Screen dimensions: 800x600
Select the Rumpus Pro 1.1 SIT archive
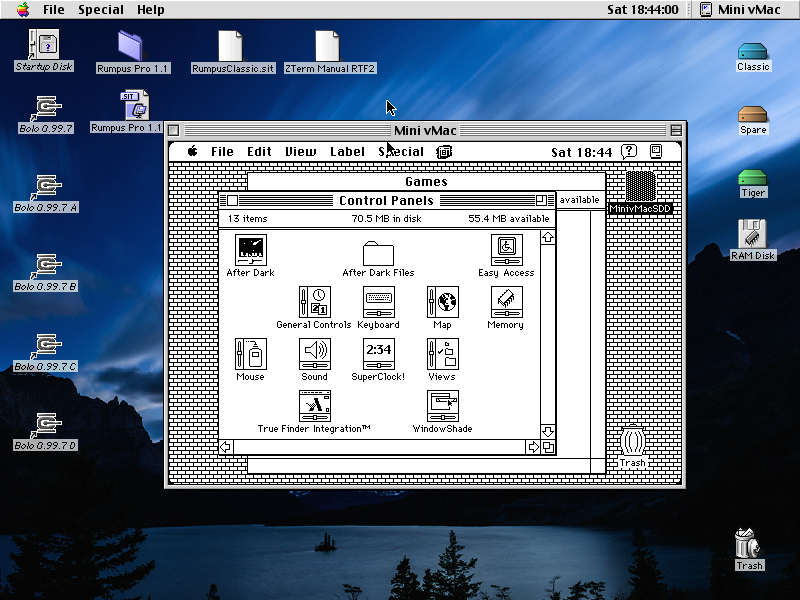point(135,105)
